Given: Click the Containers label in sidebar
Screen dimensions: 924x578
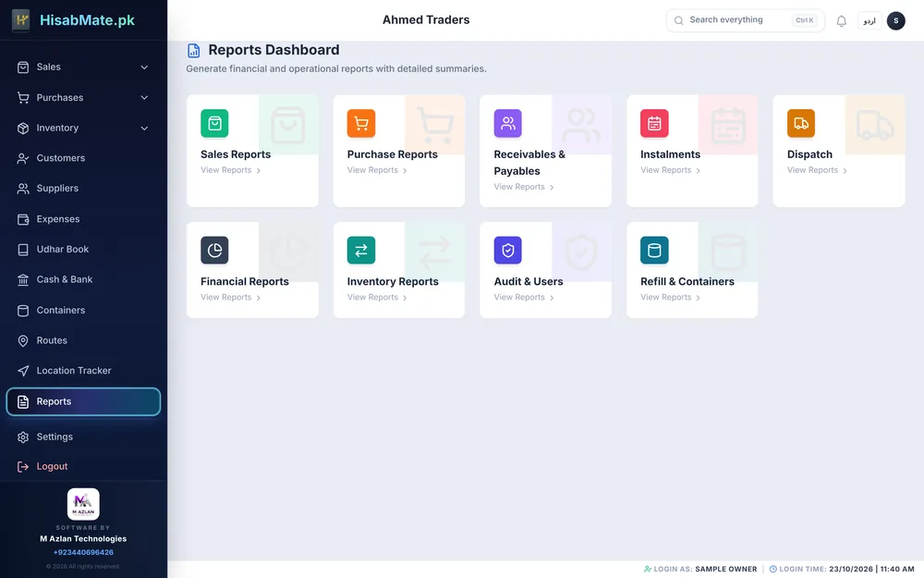Looking at the screenshot, I should pyautogui.click(x=61, y=310).
